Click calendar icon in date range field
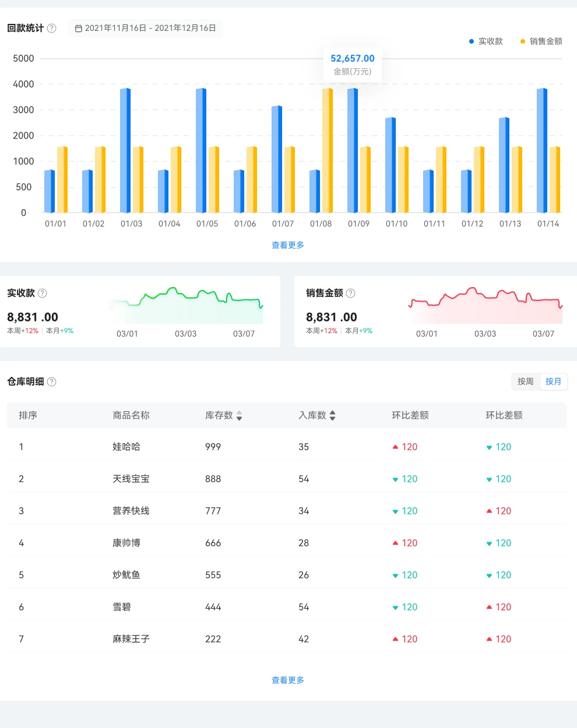Image resolution: width=577 pixels, height=728 pixels. click(79, 28)
